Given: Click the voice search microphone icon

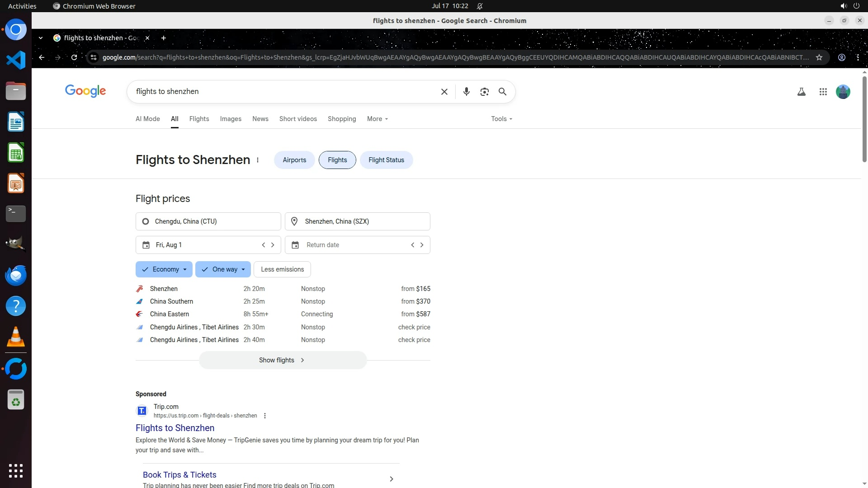Looking at the screenshot, I should tap(466, 92).
